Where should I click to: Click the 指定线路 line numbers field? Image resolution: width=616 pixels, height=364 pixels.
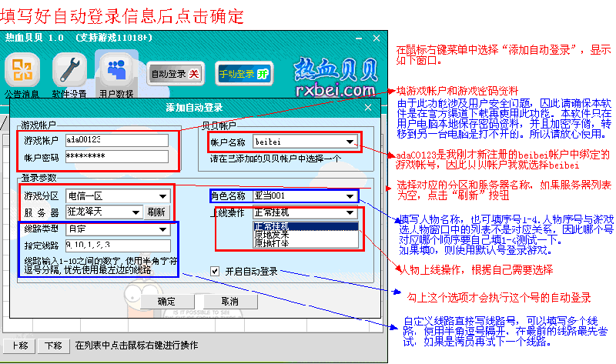115,245
